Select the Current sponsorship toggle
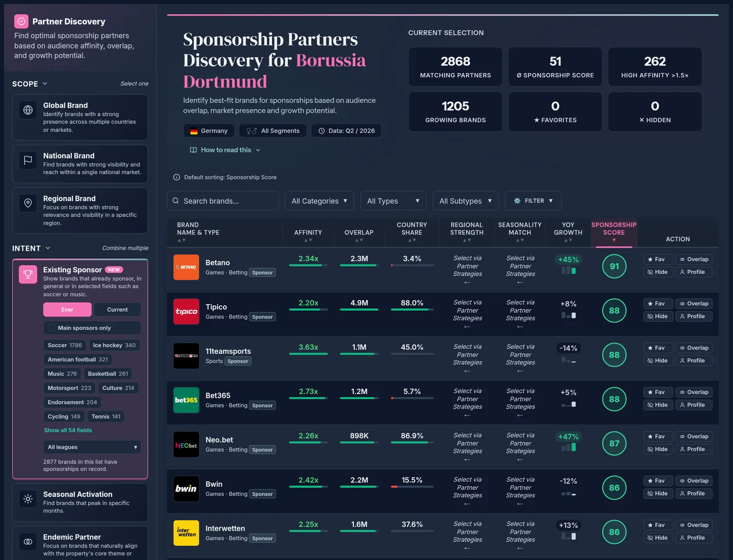The image size is (733, 560). point(118,310)
